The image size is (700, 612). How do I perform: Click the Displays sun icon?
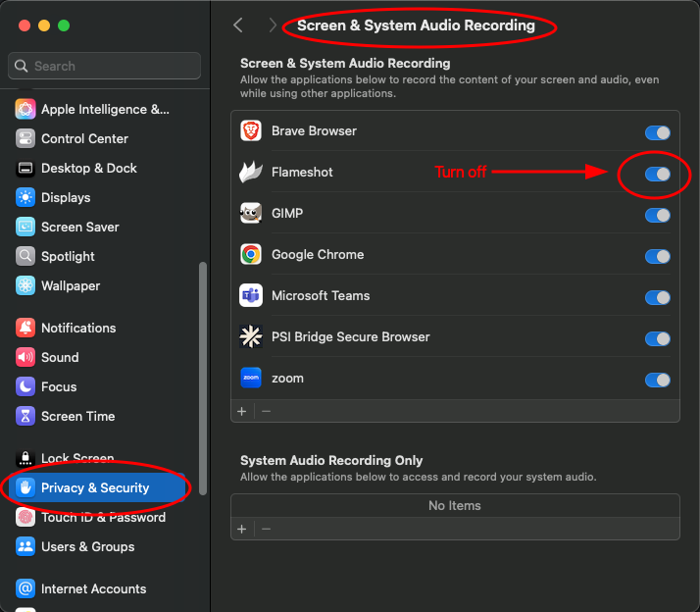click(25, 197)
